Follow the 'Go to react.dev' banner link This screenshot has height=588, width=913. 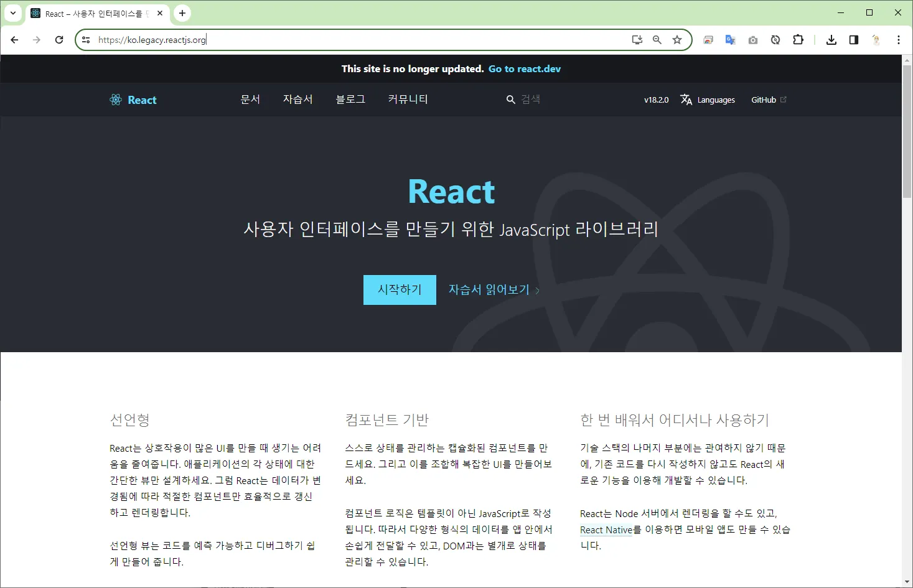[525, 69]
